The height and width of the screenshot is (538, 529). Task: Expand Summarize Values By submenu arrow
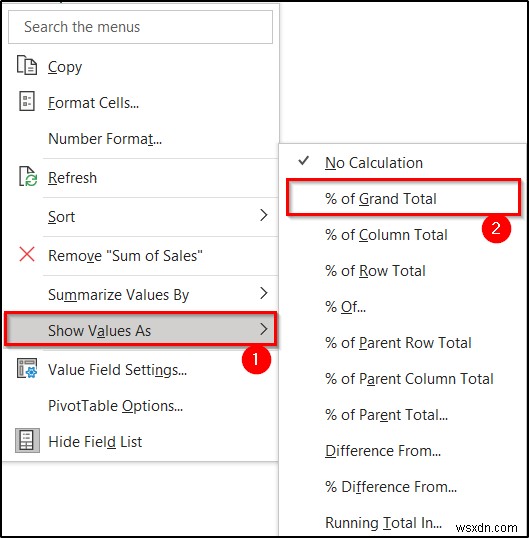click(x=263, y=293)
